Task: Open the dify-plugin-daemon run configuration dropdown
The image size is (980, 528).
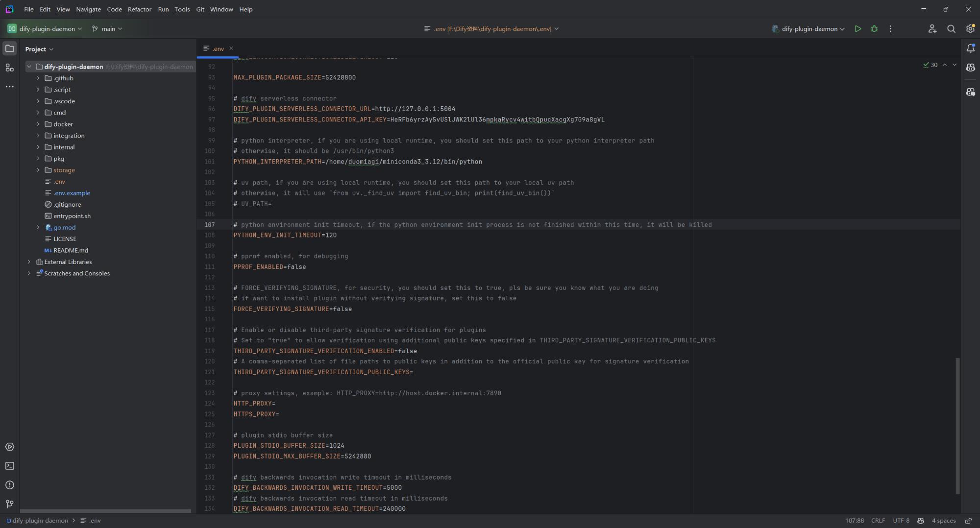Action: [x=808, y=29]
